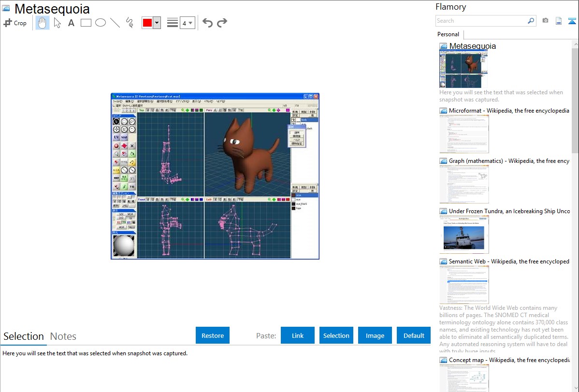Click the camera capture snapshot icon
Viewport: 579px width, 392px height.
pyautogui.click(x=545, y=21)
